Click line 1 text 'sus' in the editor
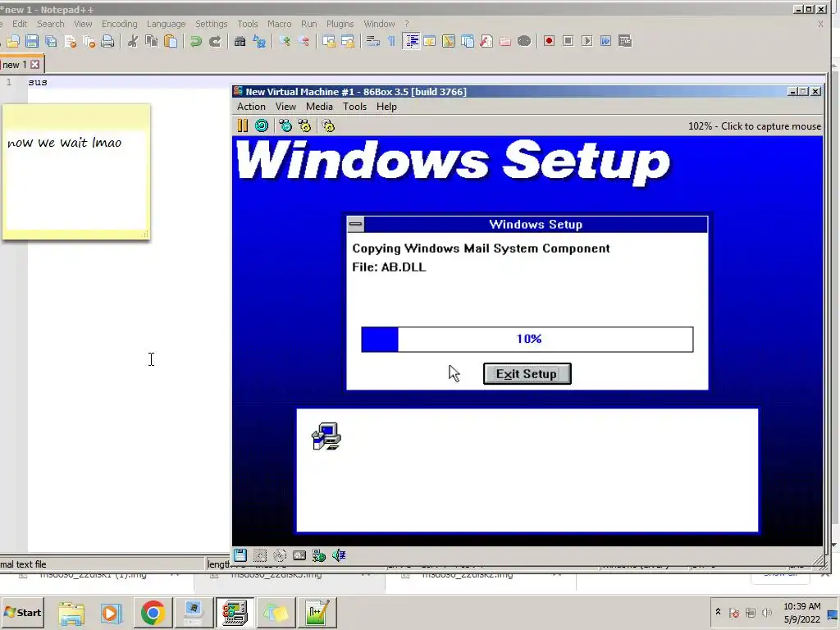The width and height of the screenshot is (840, 630). click(x=38, y=82)
